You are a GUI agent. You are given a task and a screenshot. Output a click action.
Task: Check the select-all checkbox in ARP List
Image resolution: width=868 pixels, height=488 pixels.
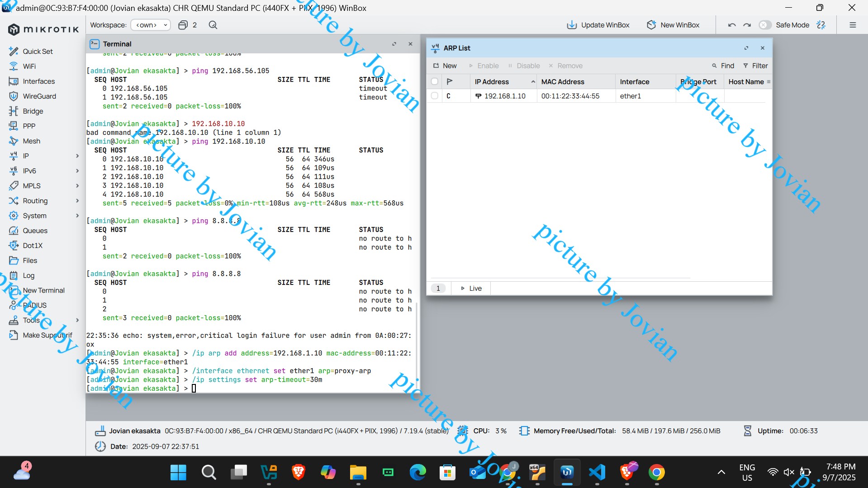click(x=435, y=81)
